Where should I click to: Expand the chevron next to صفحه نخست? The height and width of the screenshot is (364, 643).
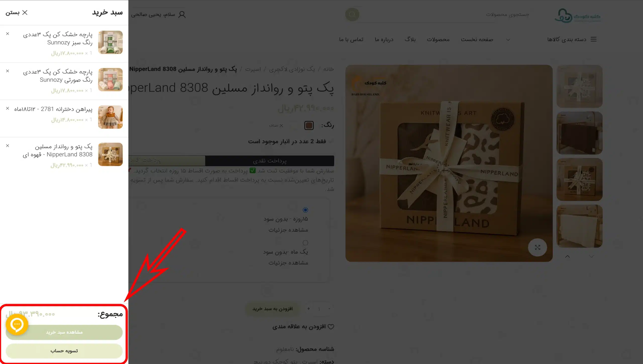coord(508,40)
